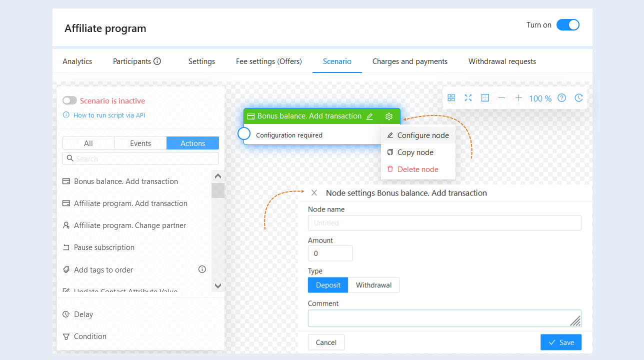Zoom in with the plus icon
This screenshot has width=644, height=360.
pos(518,98)
